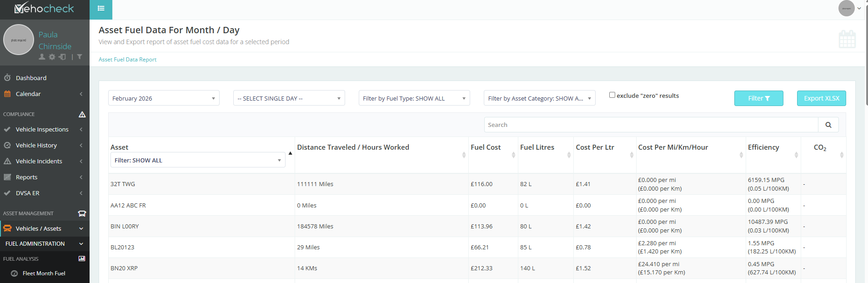Image resolution: width=868 pixels, height=283 pixels.
Task: Click the Vehocheck logo
Action: click(x=44, y=8)
